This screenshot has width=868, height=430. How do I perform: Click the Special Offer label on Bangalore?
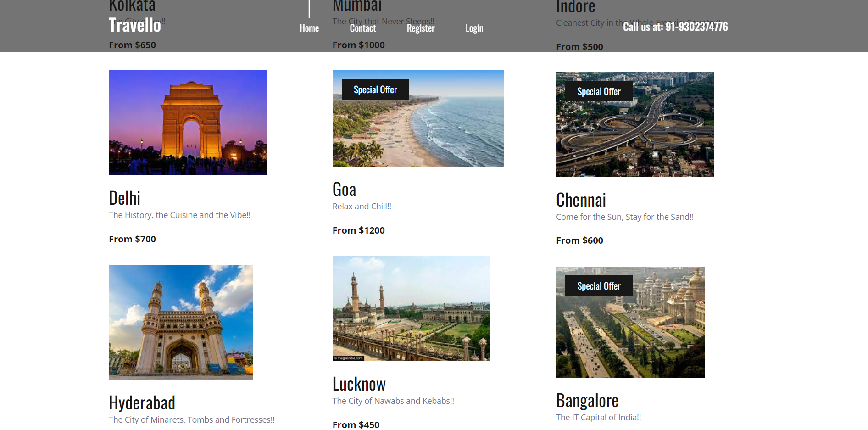coord(598,285)
